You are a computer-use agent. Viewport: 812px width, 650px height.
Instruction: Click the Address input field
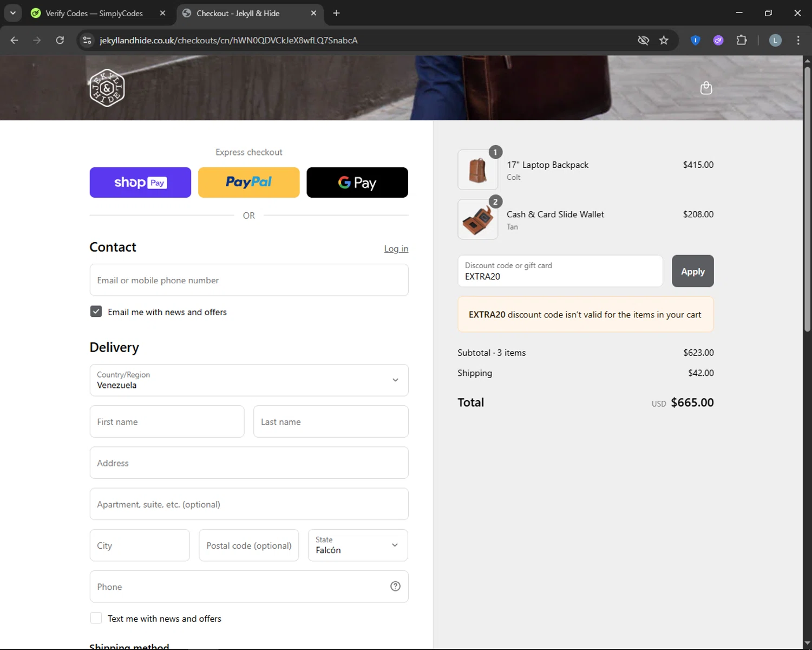249,463
